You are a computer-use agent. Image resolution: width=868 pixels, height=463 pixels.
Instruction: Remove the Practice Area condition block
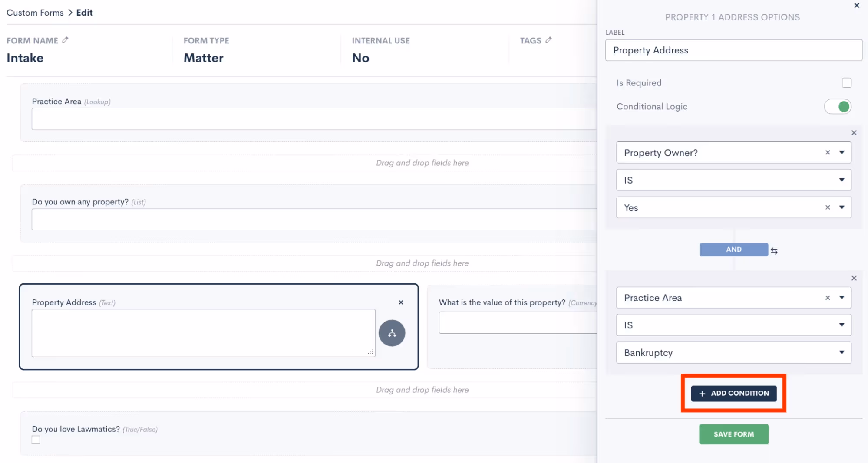click(x=854, y=278)
